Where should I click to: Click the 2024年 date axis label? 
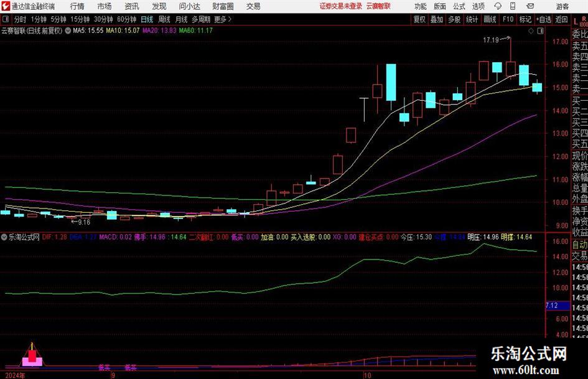[15, 375]
